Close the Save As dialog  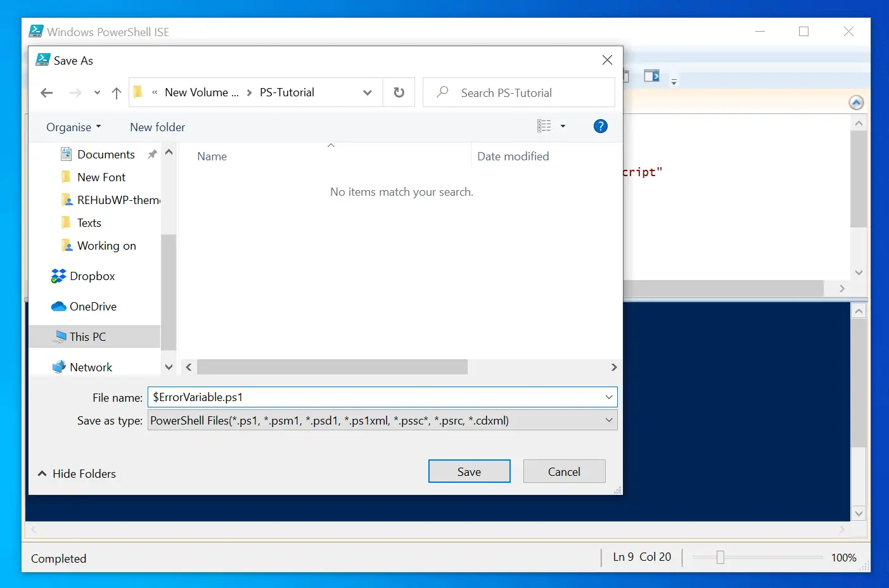[607, 60]
